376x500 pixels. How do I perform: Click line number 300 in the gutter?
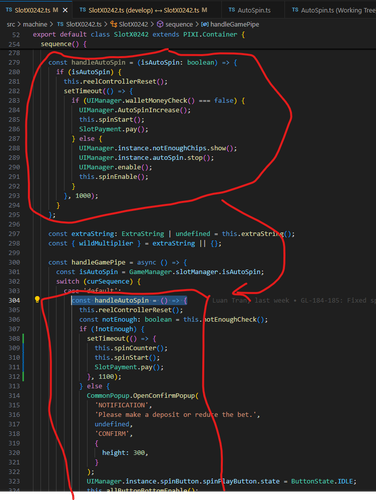pyautogui.click(x=14, y=262)
